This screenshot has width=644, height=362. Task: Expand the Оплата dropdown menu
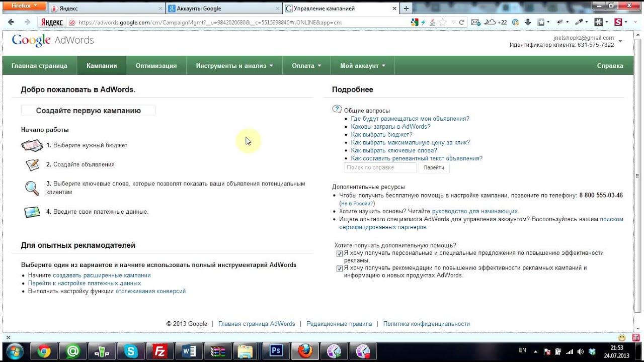[306, 66]
